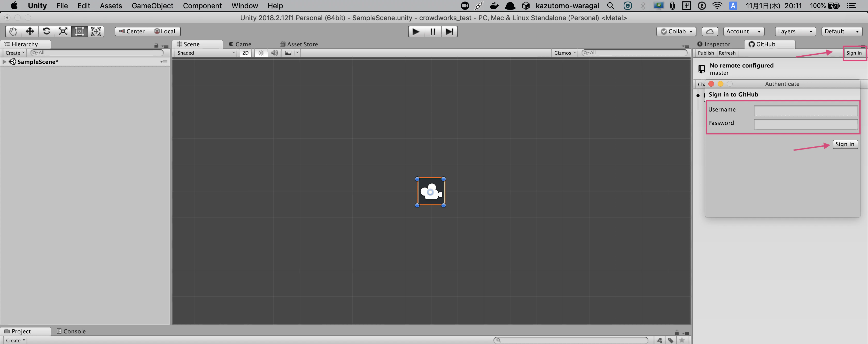Click the Play button
The width and height of the screenshot is (868, 344).
[416, 31]
